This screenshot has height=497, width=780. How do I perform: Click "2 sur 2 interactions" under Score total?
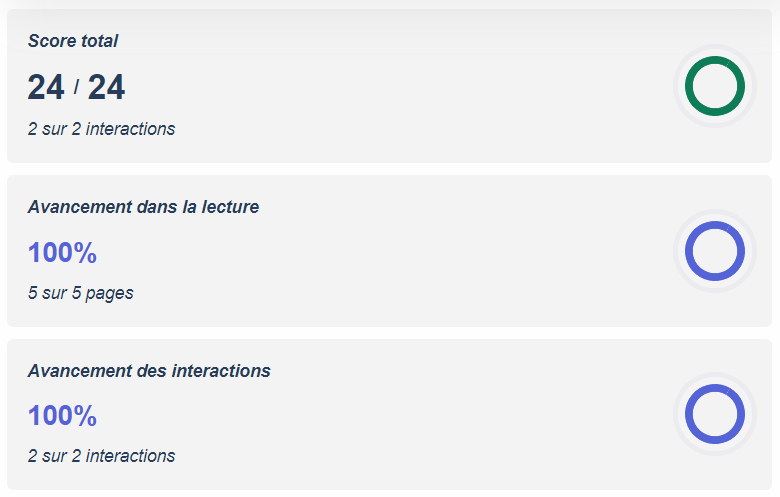101,129
